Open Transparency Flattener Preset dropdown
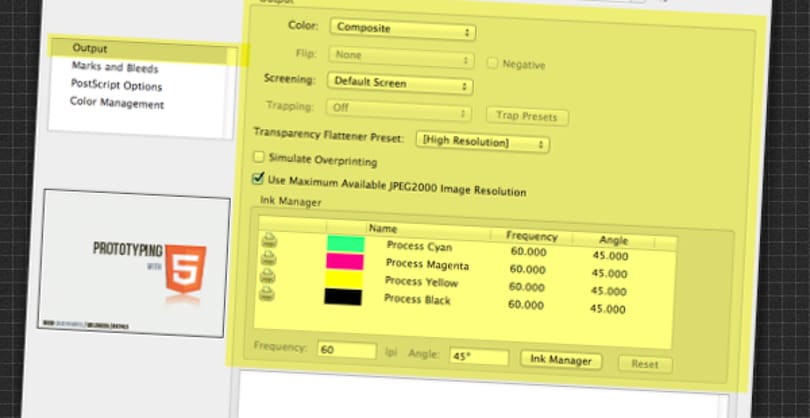Viewport: 810px width, 418px height. (482, 142)
